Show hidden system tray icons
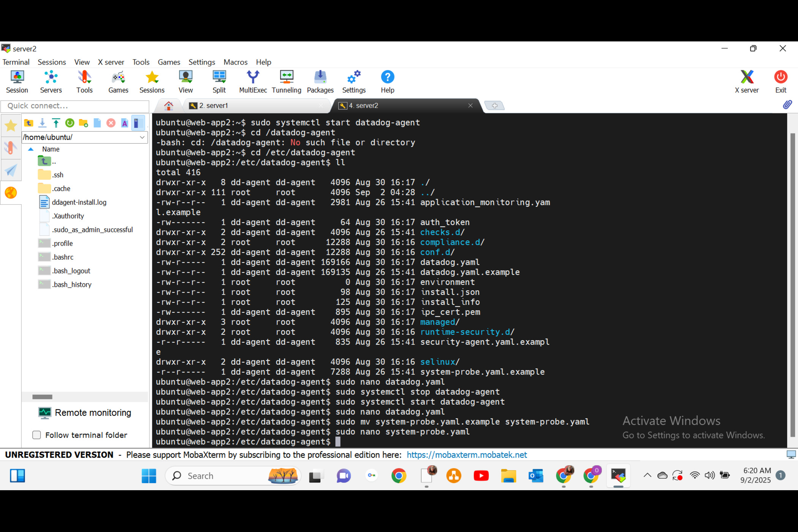The width and height of the screenshot is (798, 532). coord(647,475)
